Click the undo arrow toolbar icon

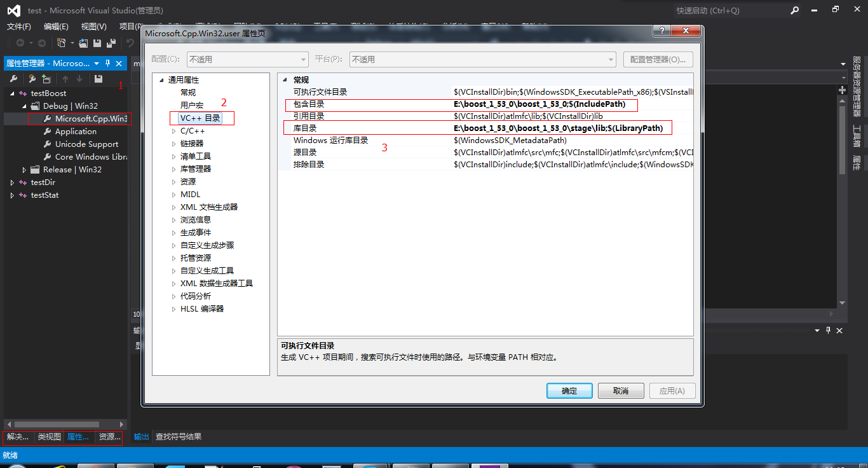(x=130, y=43)
